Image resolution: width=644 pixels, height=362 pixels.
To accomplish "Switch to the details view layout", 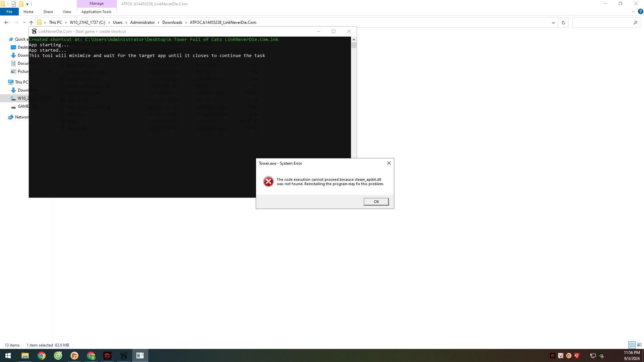I will [x=632, y=345].
